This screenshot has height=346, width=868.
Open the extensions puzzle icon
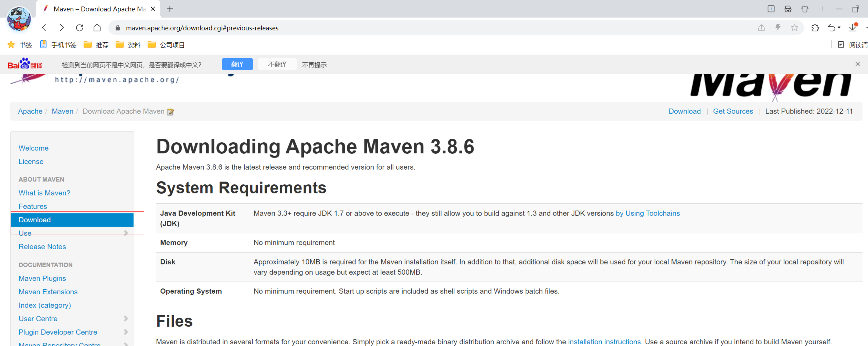pyautogui.click(x=815, y=28)
